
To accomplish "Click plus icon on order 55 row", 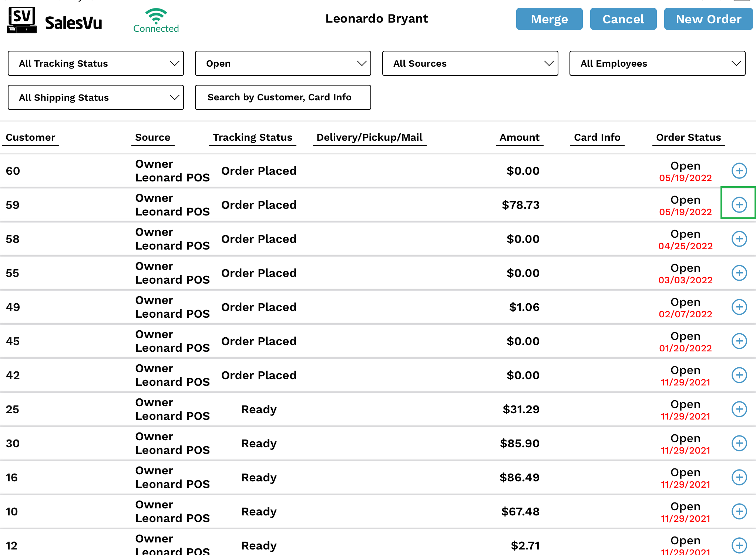I will point(739,273).
